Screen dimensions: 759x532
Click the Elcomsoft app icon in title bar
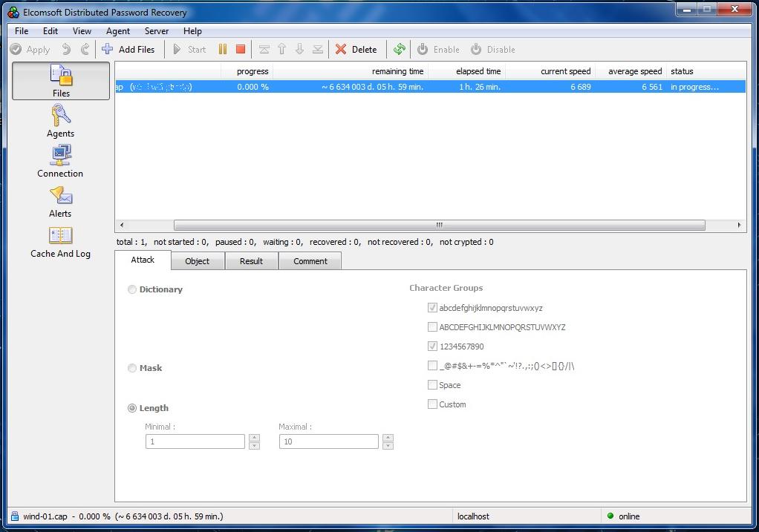pyautogui.click(x=13, y=12)
